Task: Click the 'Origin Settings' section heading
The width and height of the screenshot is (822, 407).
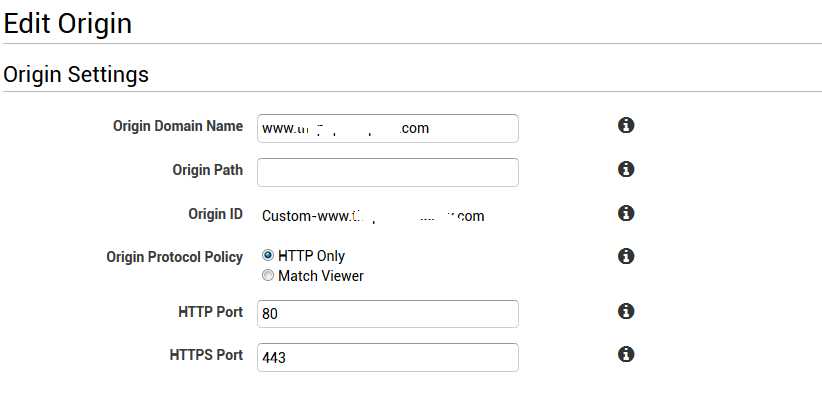Action: coord(76,74)
